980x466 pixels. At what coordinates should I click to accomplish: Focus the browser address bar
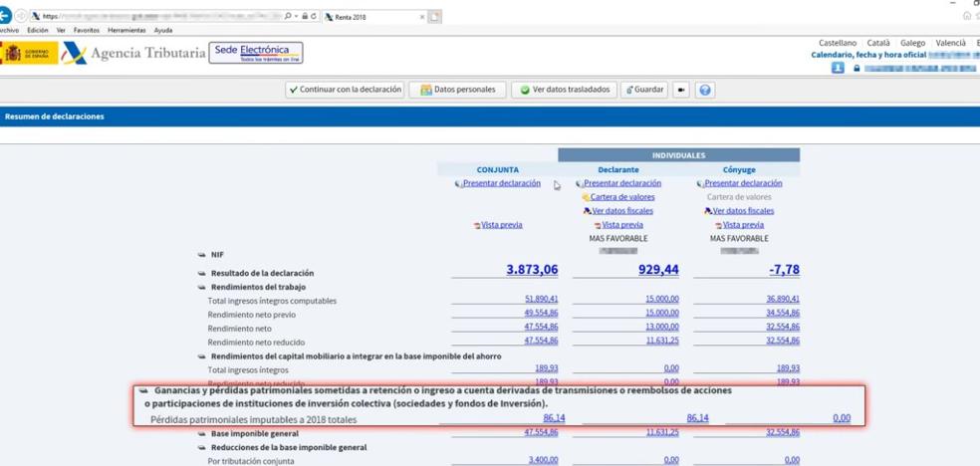162,16
